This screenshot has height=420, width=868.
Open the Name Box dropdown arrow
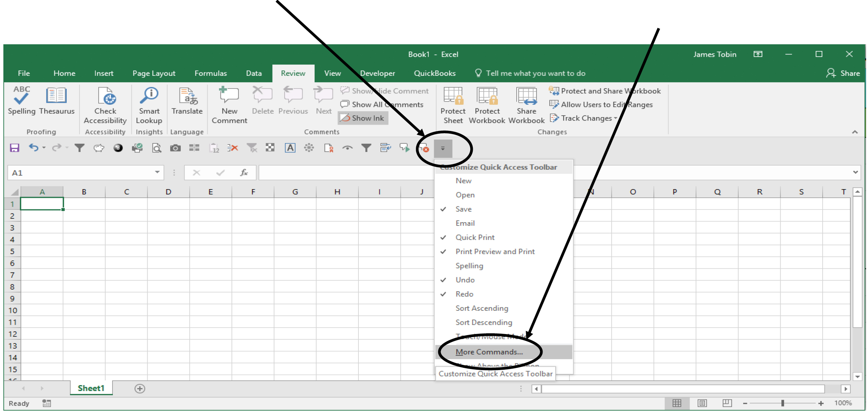pos(157,172)
